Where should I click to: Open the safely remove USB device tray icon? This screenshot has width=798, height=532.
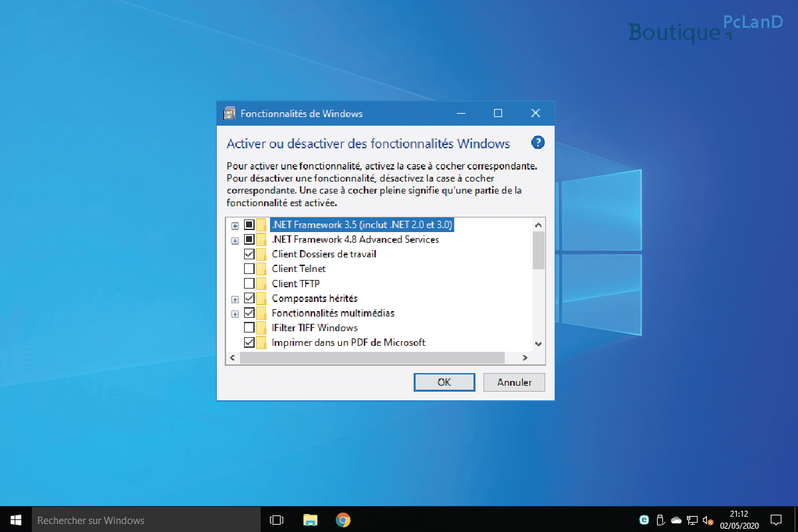click(660, 520)
